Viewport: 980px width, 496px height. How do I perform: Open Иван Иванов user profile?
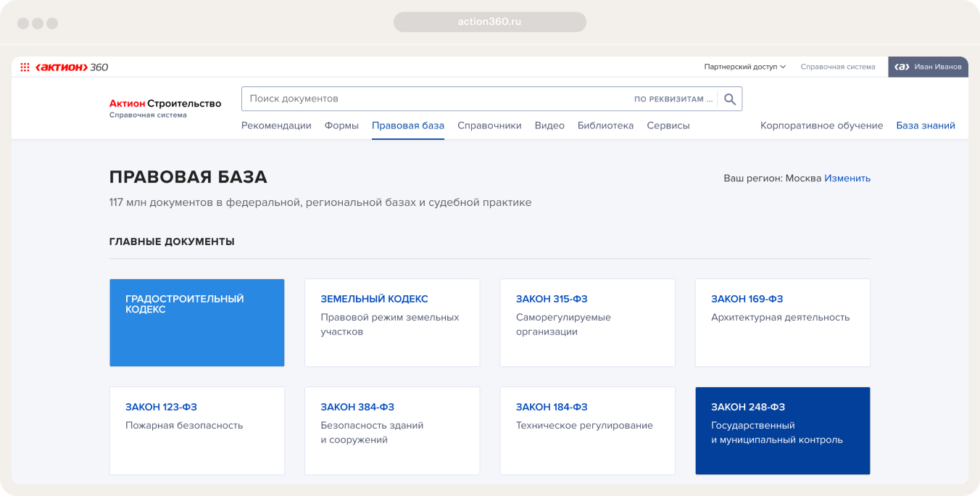click(x=928, y=67)
